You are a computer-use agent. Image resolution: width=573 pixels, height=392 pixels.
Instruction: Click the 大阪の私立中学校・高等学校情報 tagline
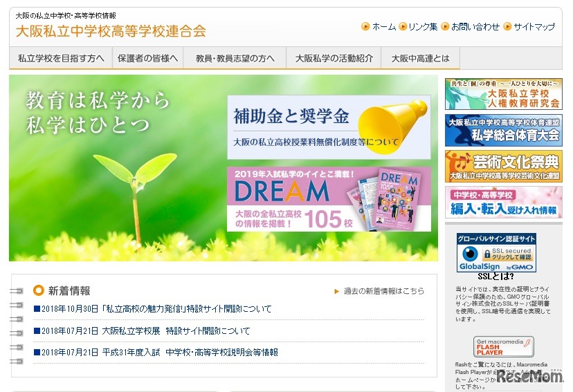(x=66, y=15)
